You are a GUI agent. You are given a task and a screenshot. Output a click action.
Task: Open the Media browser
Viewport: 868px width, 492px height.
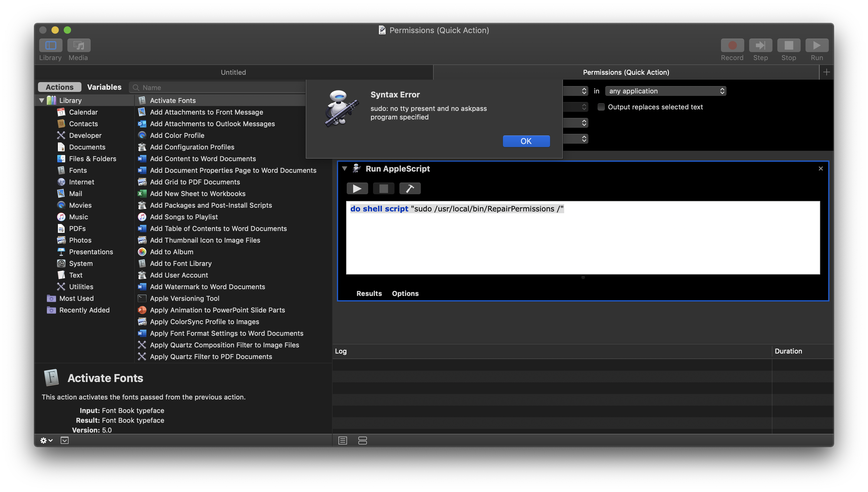78,45
